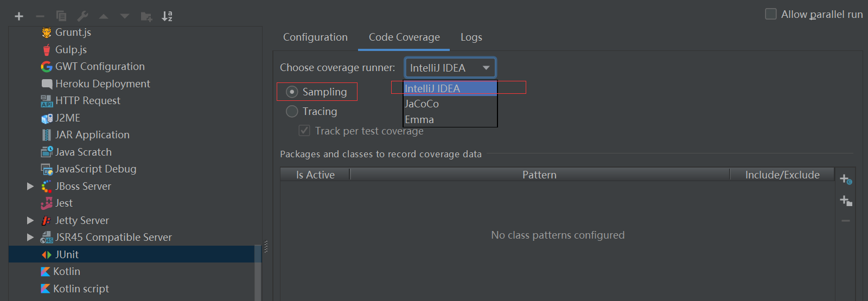Screen dimensions: 868x301
Task: Click the copy configuration icon
Action: click(x=61, y=16)
